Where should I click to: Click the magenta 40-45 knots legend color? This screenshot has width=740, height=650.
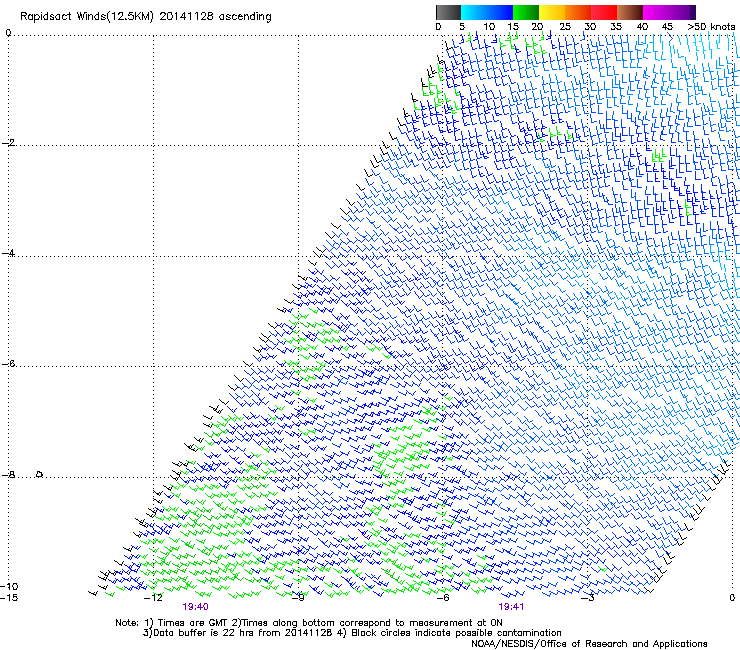click(x=656, y=12)
